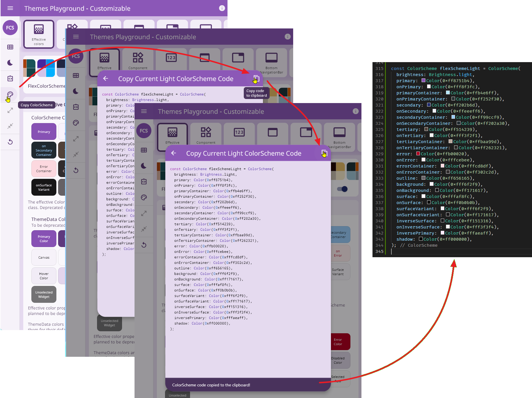Click Hover Color swatch
This screenshot has width=532, height=398.
point(44,276)
